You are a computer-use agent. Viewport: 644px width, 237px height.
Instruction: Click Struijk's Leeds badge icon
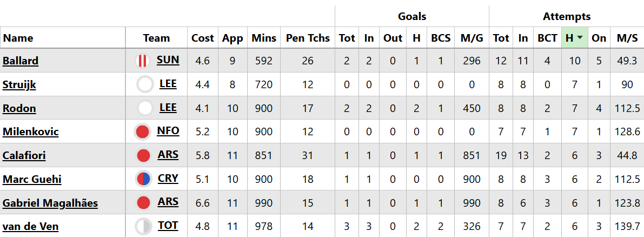[145, 85]
